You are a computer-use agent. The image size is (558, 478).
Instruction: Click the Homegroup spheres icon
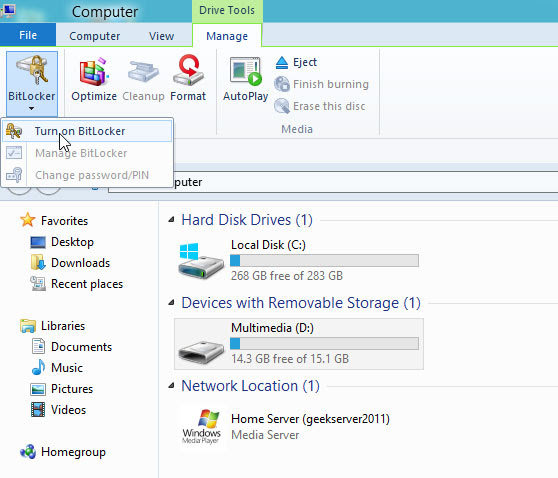pos(28,452)
